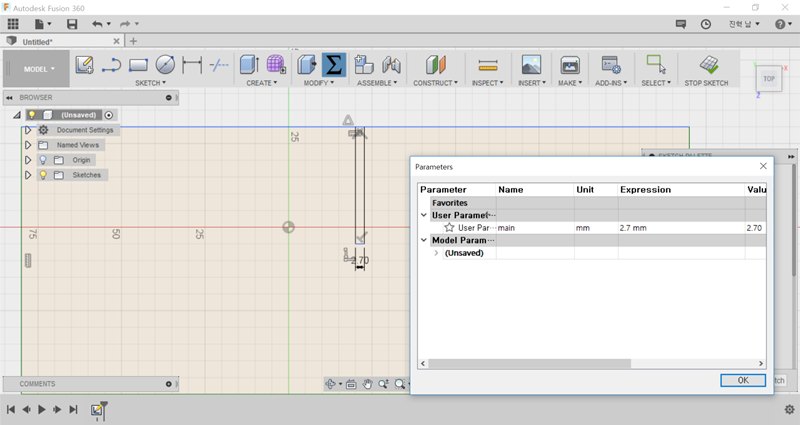This screenshot has height=425, width=800.
Task: Select the Circle sketch tool
Action: coord(166,65)
